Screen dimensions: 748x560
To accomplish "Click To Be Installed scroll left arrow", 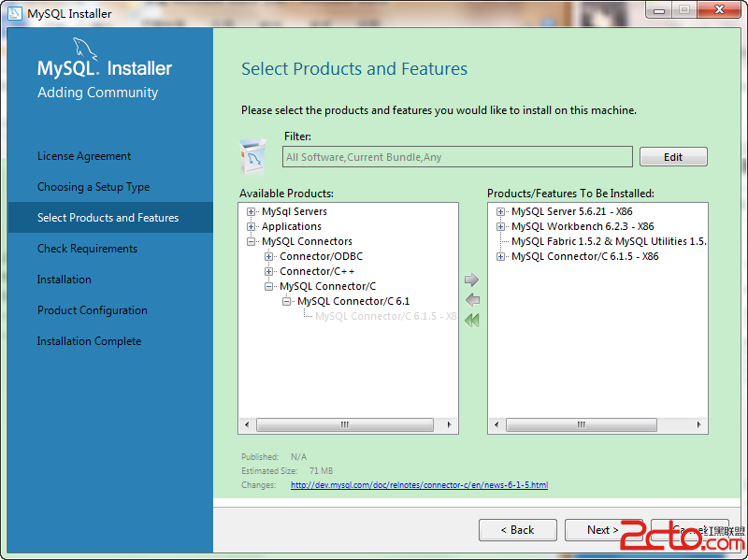I will pos(496,424).
